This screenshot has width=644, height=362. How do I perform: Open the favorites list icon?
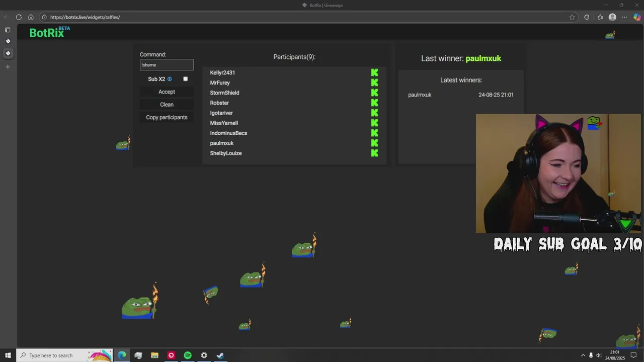600,17
